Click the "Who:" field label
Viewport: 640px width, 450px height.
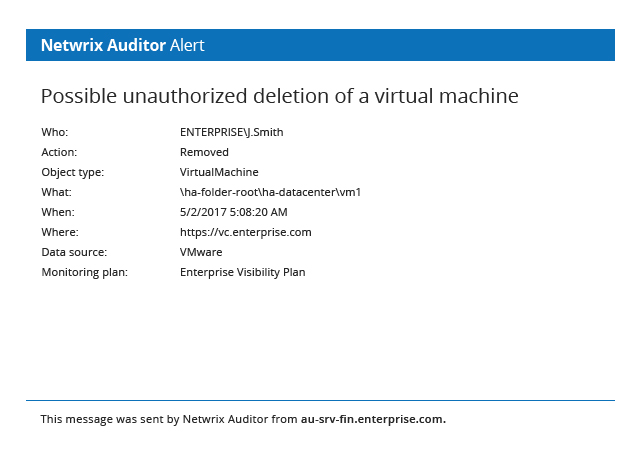(x=55, y=132)
